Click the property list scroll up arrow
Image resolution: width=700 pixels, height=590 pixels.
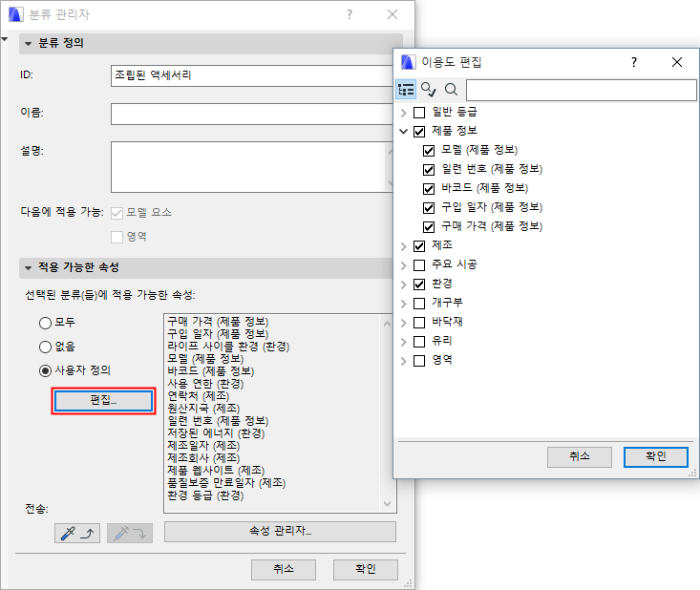pos(387,324)
